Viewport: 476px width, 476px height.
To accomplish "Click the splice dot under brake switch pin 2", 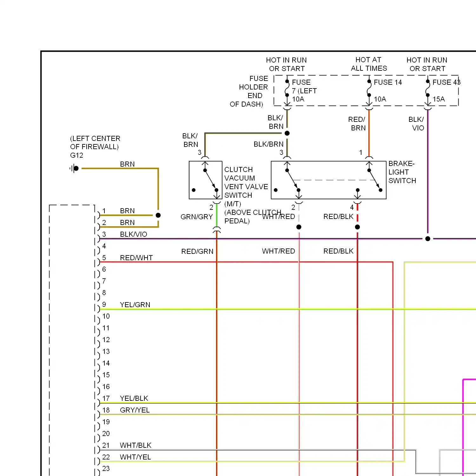I will click(x=299, y=227).
